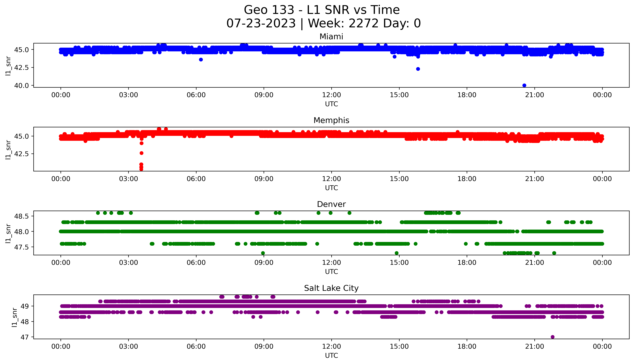634x364 pixels.
Task: Click the Denver subplot title
Action: (x=331, y=205)
